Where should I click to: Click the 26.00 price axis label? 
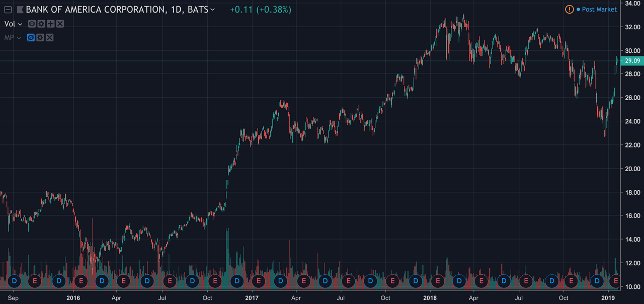click(632, 98)
